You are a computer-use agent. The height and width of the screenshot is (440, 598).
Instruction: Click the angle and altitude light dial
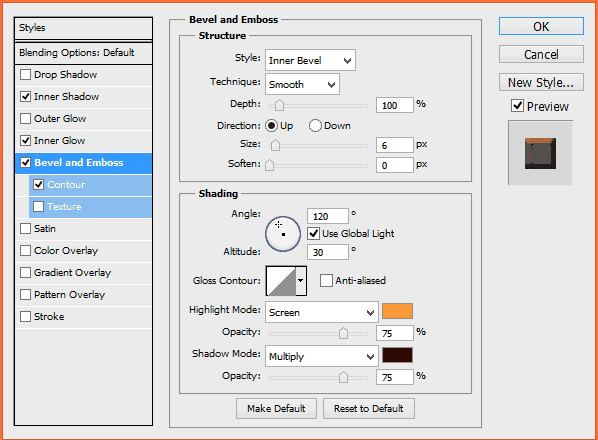[283, 234]
